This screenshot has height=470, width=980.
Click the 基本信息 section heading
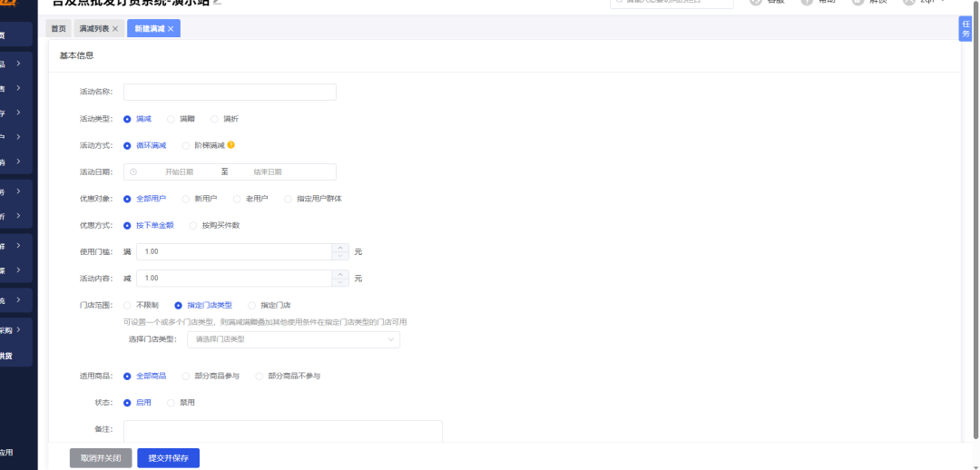[x=76, y=55]
